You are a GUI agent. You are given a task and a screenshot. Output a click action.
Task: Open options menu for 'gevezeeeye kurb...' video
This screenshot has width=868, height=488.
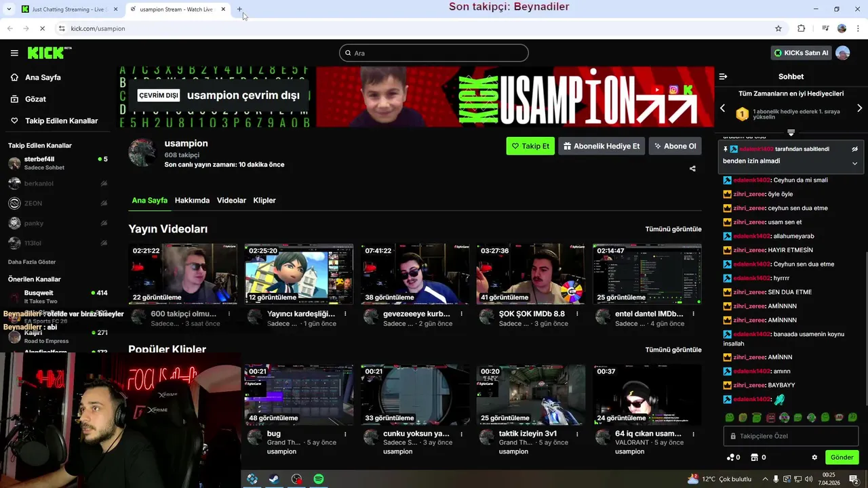461,314
